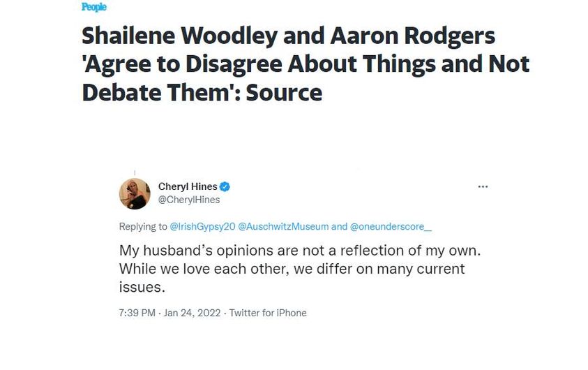The image size is (588, 370).
Task: Click the blue verified badge next to Cheryl Hines
Action: pyautogui.click(x=225, y=186)
